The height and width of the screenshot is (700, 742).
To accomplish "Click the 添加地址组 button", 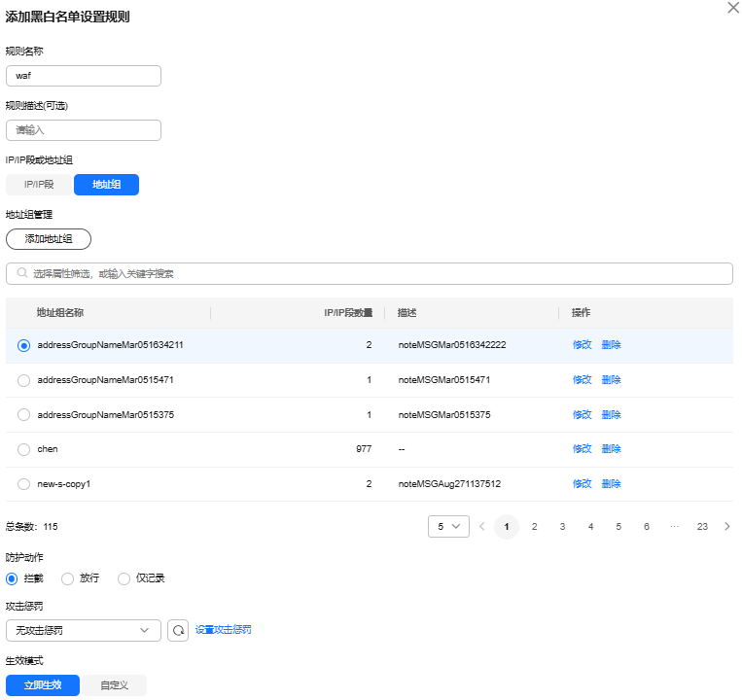I will [x=49, y=239].
